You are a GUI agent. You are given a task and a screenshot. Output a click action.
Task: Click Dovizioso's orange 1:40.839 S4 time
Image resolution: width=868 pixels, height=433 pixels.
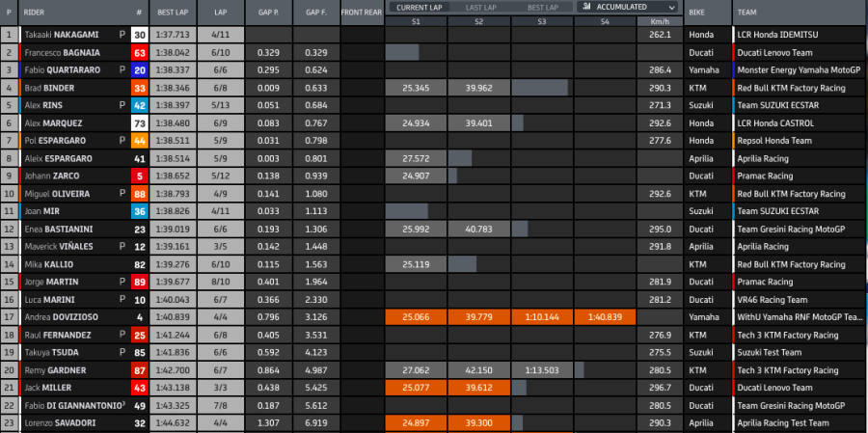click(x=605, y=316)
